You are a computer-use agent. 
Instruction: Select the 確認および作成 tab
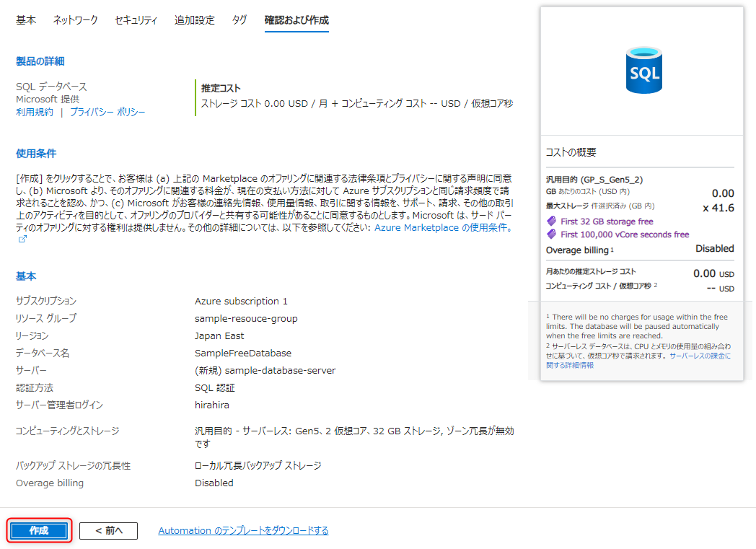[296, 20]
